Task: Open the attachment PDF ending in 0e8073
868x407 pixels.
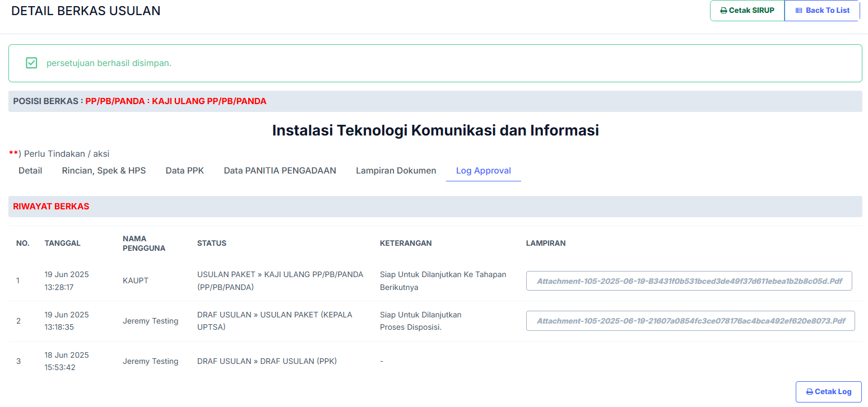Action: click(690, 321)
